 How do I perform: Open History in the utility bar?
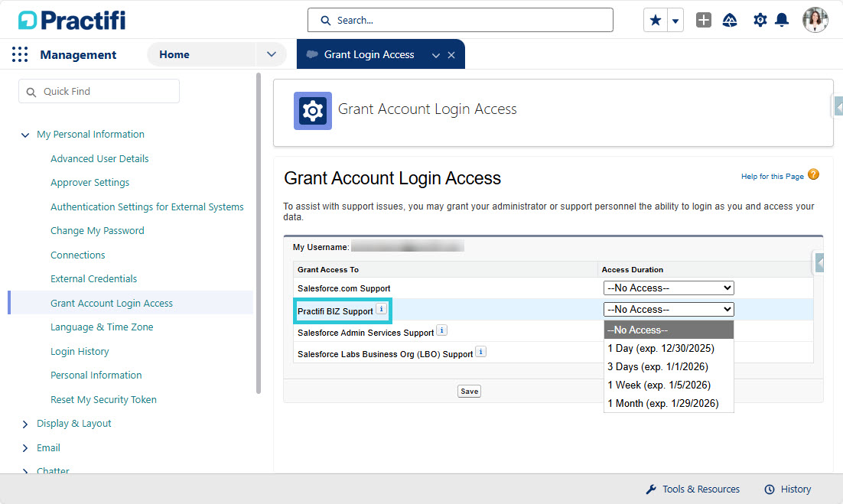pos(788,489)
